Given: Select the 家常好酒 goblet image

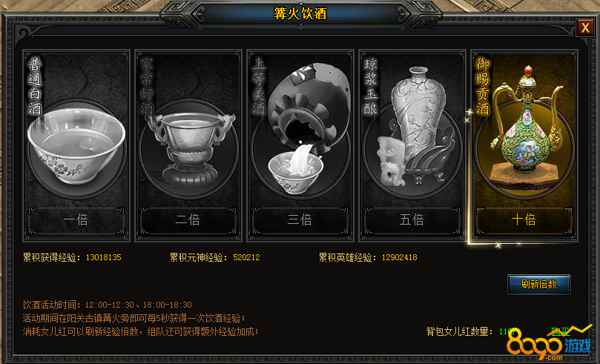Looking at the screenshot, I should tap(190, 149).
